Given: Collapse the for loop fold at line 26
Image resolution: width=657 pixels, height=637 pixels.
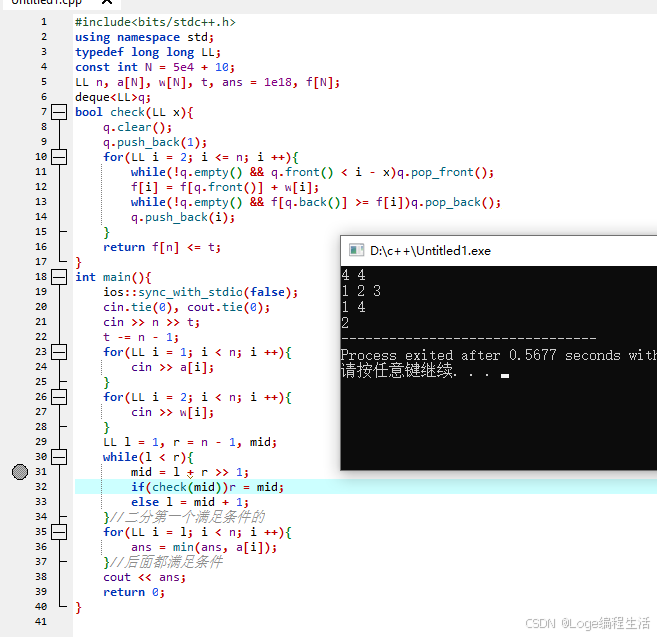Looking at the screenshot, I should pyautogui.click(x=59, y=397).
